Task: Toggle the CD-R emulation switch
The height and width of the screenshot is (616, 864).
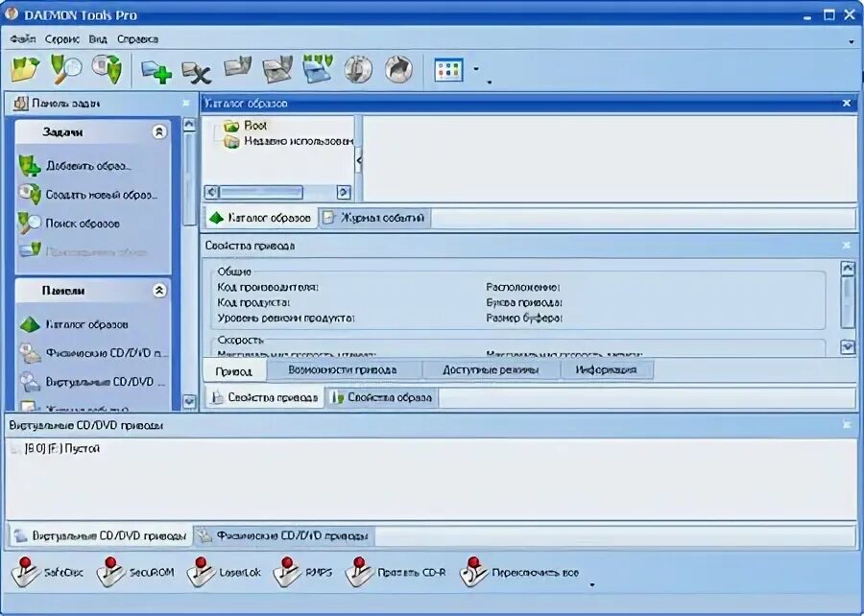Action: coord(396,573)
